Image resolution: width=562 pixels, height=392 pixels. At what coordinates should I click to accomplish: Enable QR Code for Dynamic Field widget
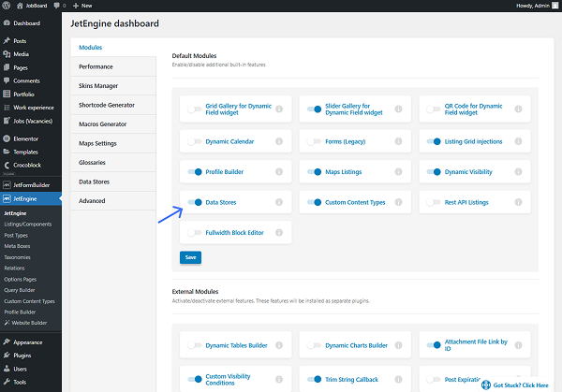coord(434,109)
